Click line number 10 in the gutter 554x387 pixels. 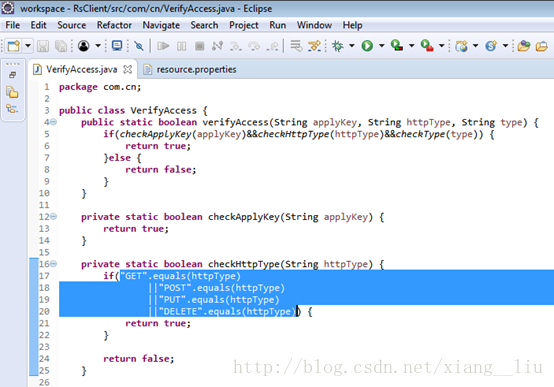[44, 193]
